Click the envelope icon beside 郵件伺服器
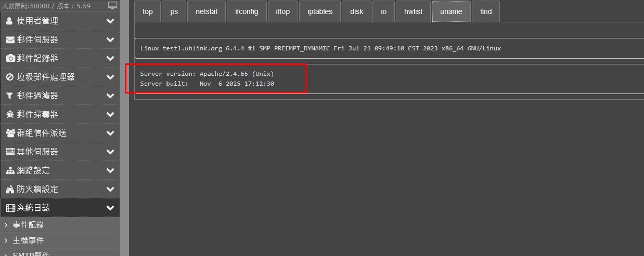This screenshot has width=644, height=256. click(x=10, y=40)
